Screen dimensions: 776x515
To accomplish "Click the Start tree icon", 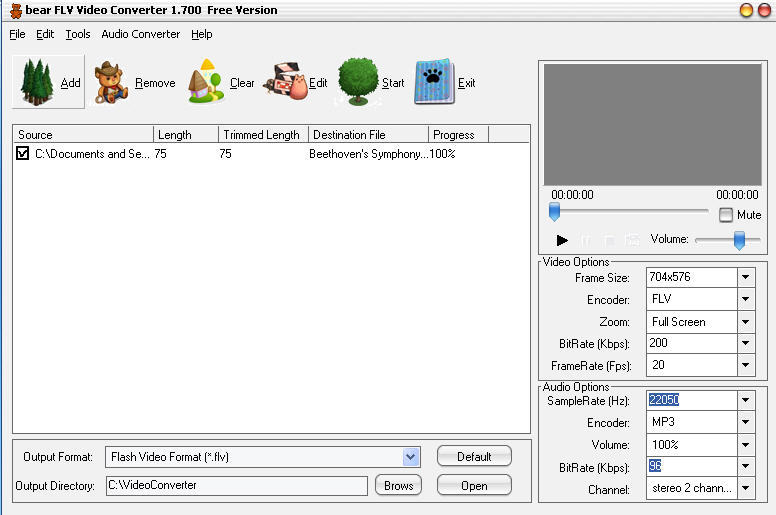I will click(x=358, y=82).
